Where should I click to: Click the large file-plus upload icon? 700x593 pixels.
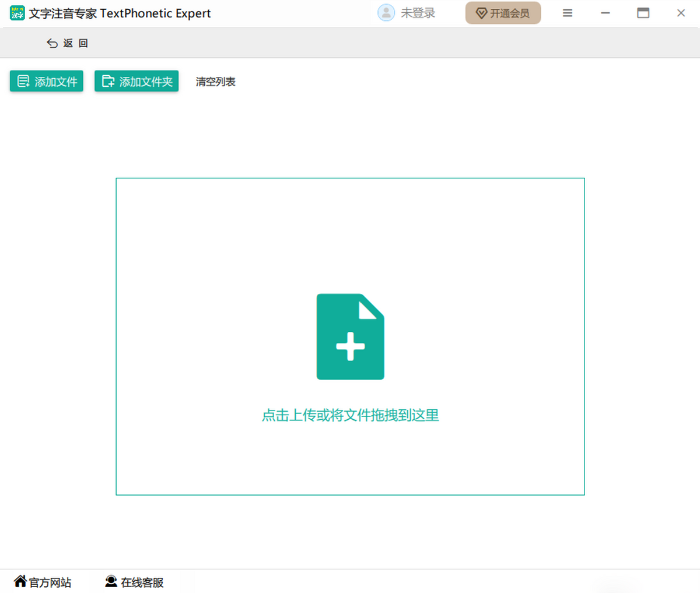(350, 336)
